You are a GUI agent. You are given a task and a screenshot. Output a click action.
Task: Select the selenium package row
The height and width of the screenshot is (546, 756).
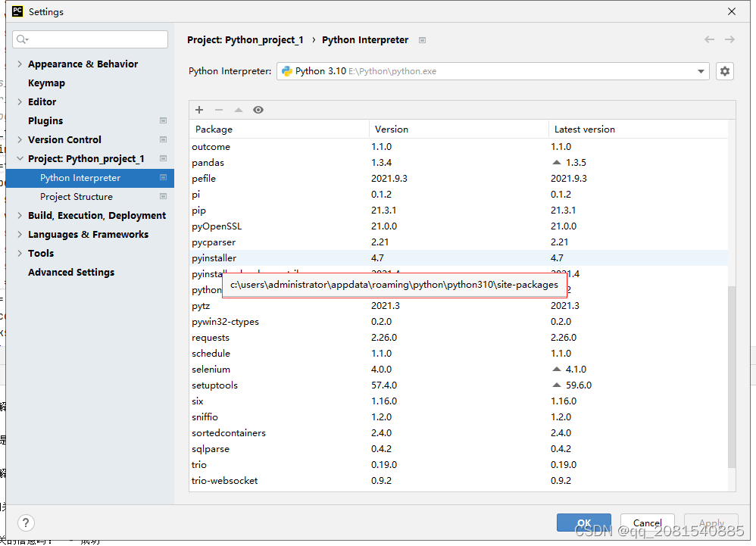point(458,369)
